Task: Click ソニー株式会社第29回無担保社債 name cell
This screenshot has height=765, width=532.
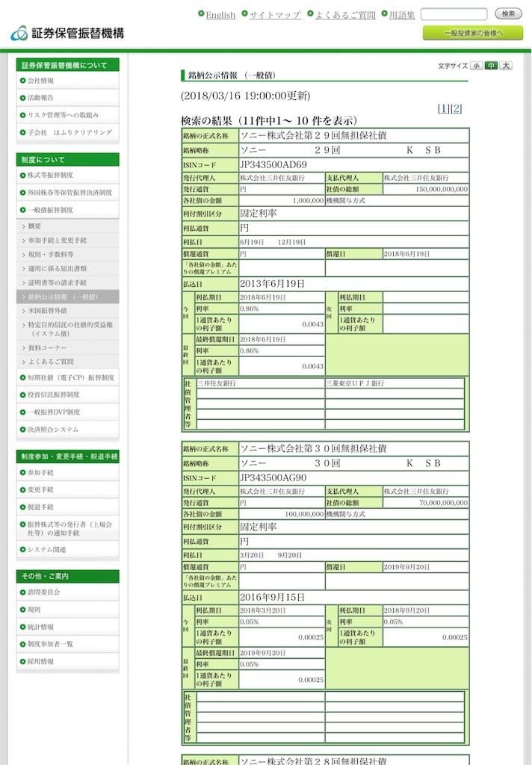Action: point(353,136)
